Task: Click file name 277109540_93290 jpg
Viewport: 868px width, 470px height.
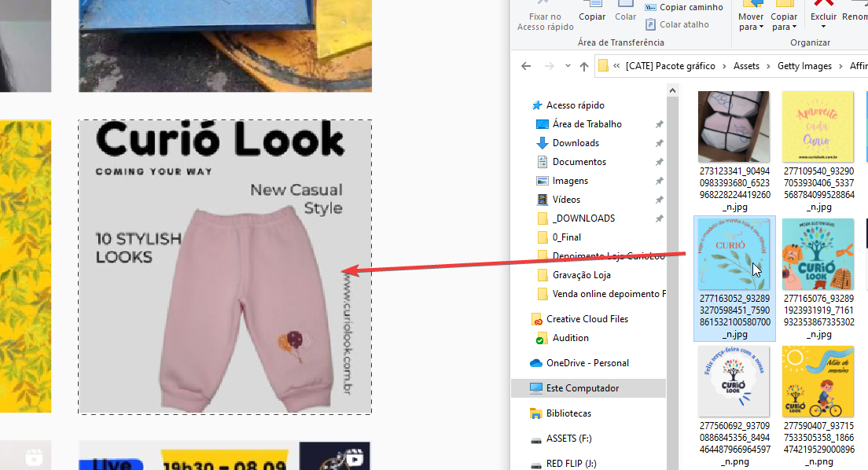Action: click(818, 189)
